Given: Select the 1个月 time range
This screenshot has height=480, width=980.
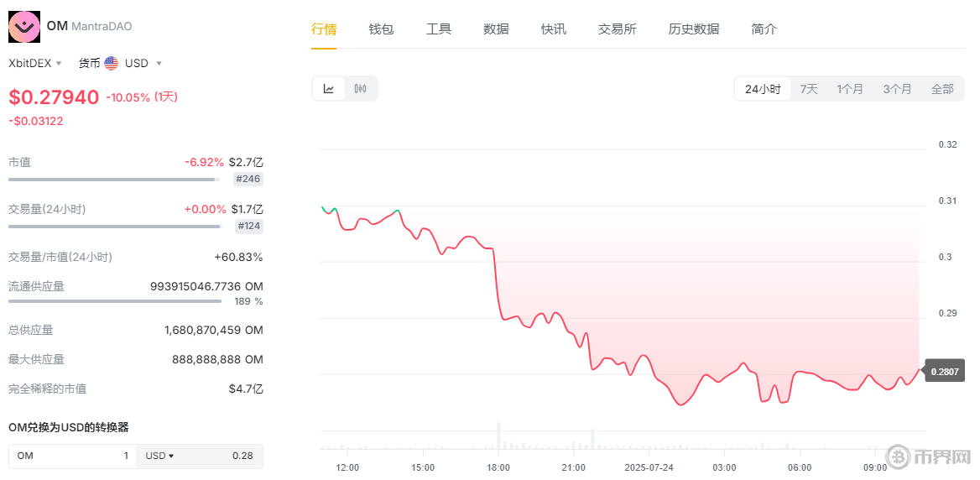Looking at the screenshot, I should (850, 89).
